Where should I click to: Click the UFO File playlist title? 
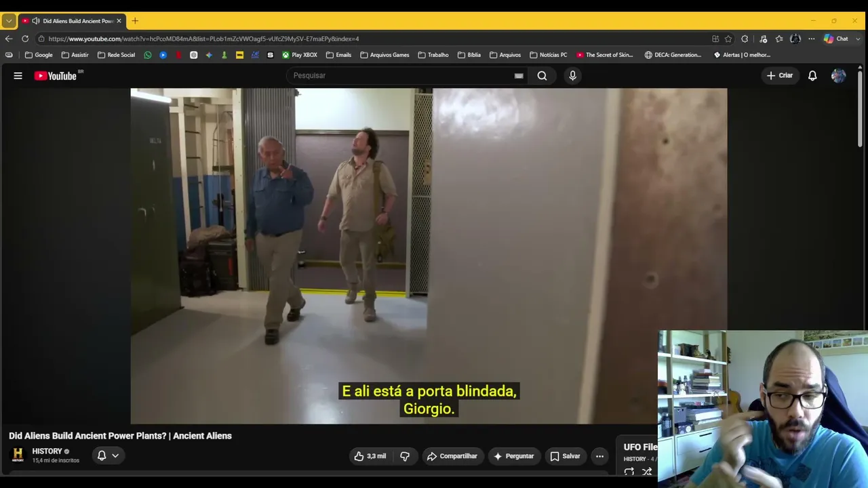(x=641, y=447)
